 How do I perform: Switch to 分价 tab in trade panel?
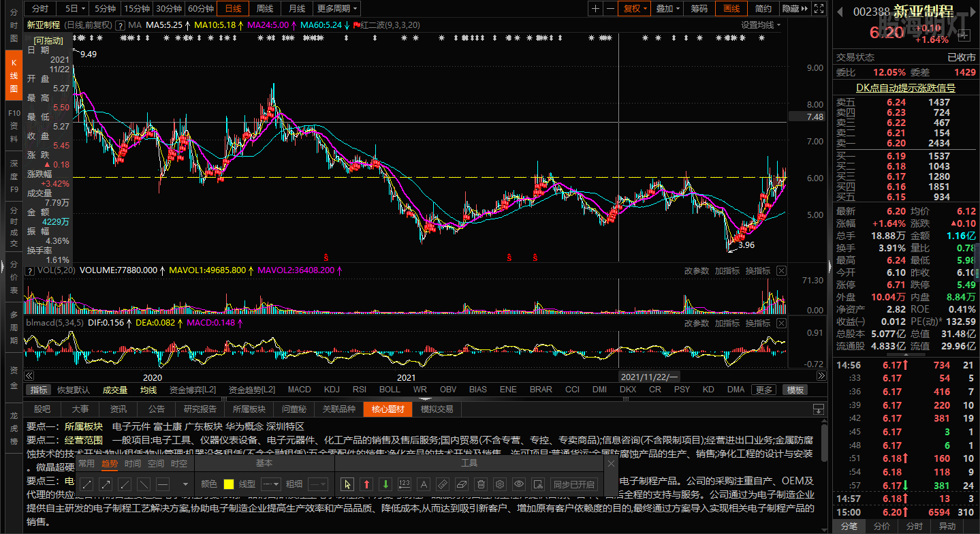881,527
